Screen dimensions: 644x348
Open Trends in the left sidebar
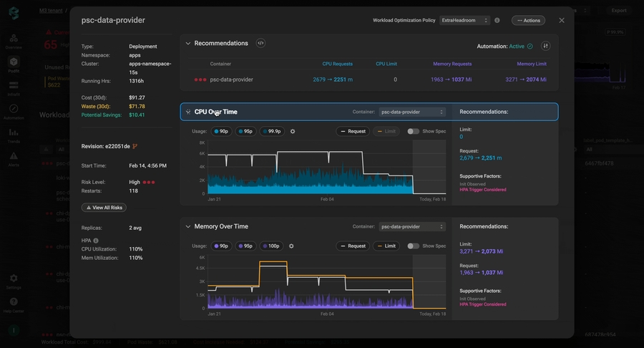point(14,135)
